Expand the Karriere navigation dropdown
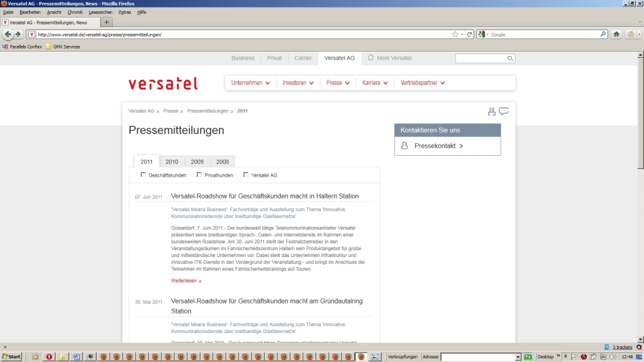Image resolution: width=644 pixels, height=362 pixels. tap(375, 83)
